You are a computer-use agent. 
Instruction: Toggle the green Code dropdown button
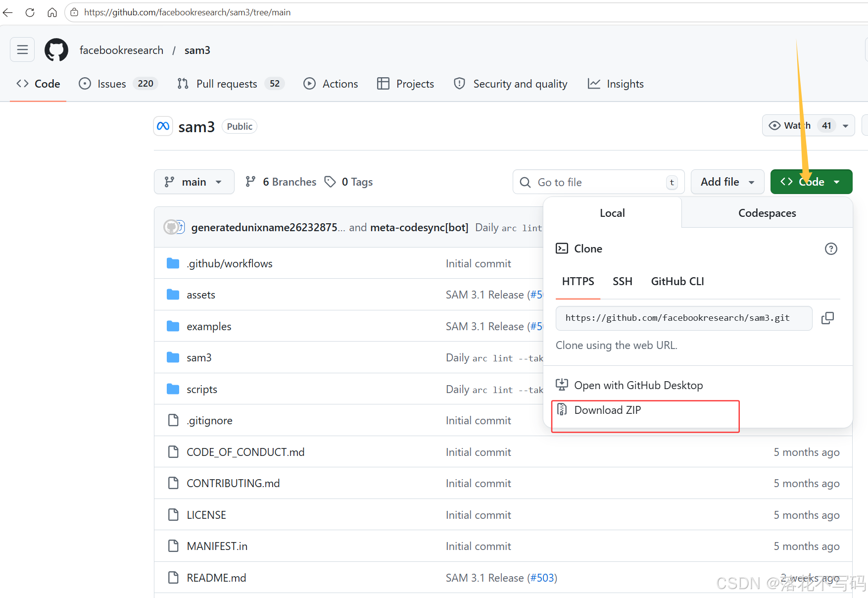pyautogui.click(x=811, y=182)
